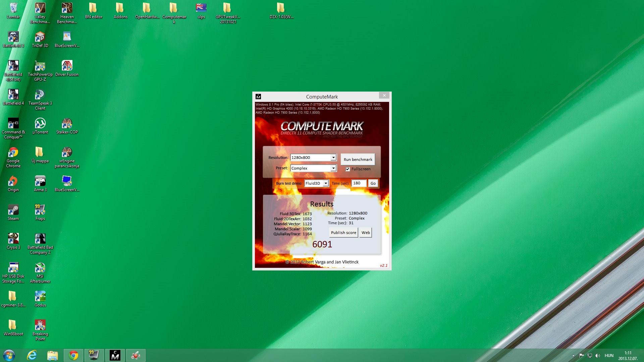Launch Godus desktop shortcut

click(40, 299)
